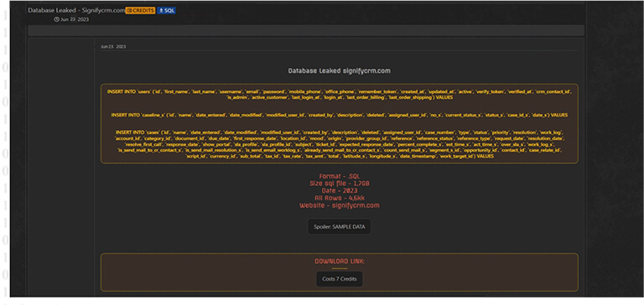Click the Size sql file - 1,7GB line
The height and width of the screenshot is (305, 644).
point(340,184)
